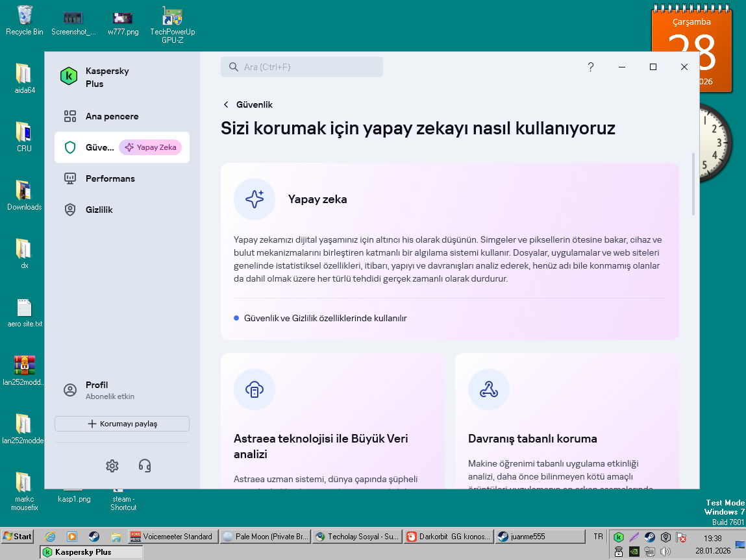Launch Internet Explorer from quick launch
The width and height of the screenshot is (746, 560).
tap(50, 537)
